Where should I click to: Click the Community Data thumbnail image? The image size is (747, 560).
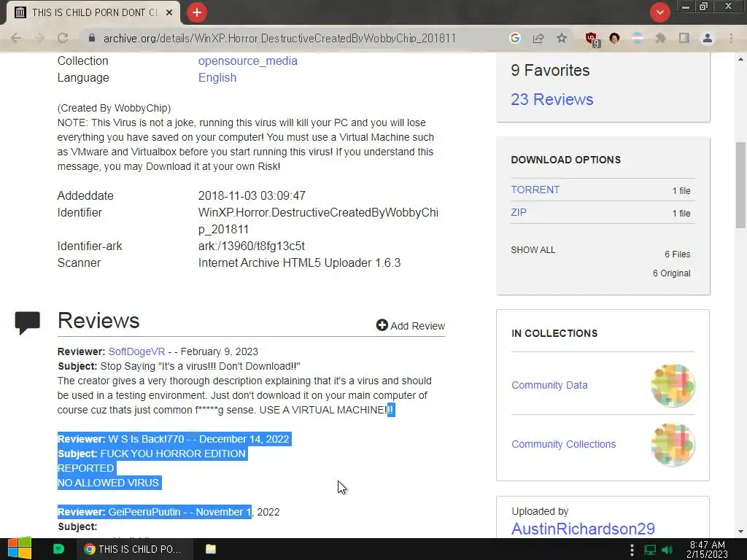click(x=673, y=385)
